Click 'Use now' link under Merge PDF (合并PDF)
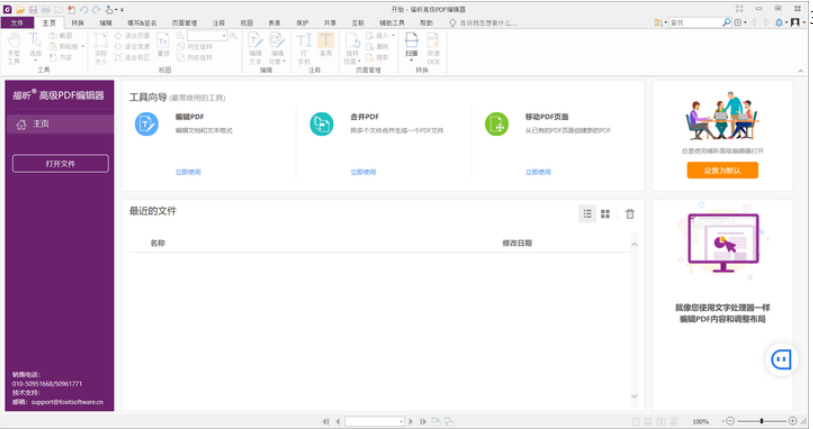Screen dimensions: 813x429 coord(363,172)
